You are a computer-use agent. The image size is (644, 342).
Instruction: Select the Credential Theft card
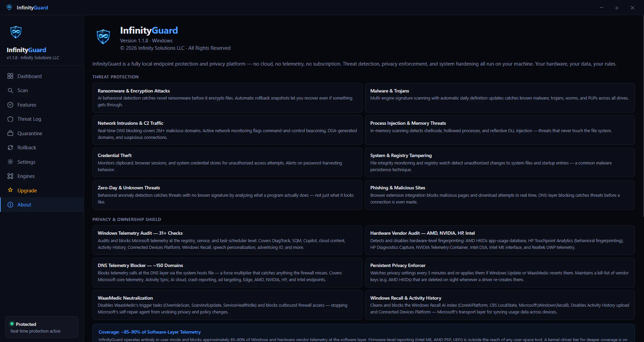point(227,162)
